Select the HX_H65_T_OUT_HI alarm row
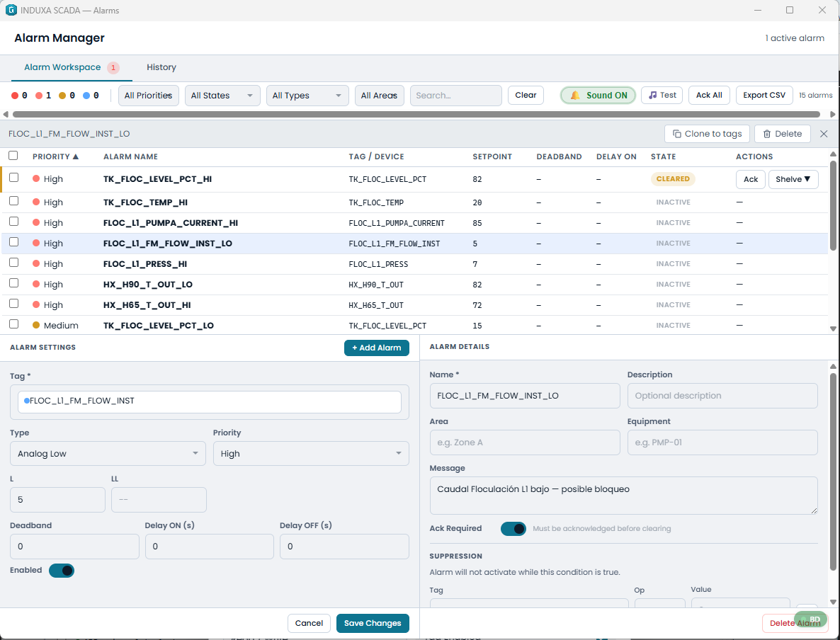The width and height of the screenshot is (840, 640). [x=414, y=305]
